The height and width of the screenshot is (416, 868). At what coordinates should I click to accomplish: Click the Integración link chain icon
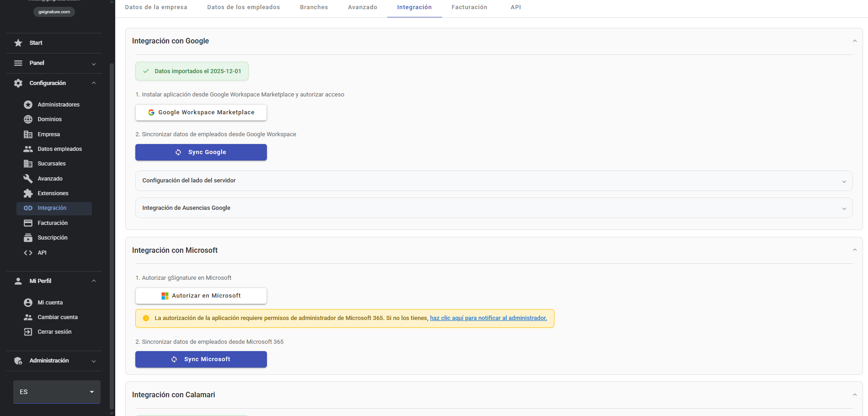tap(28, 208)
